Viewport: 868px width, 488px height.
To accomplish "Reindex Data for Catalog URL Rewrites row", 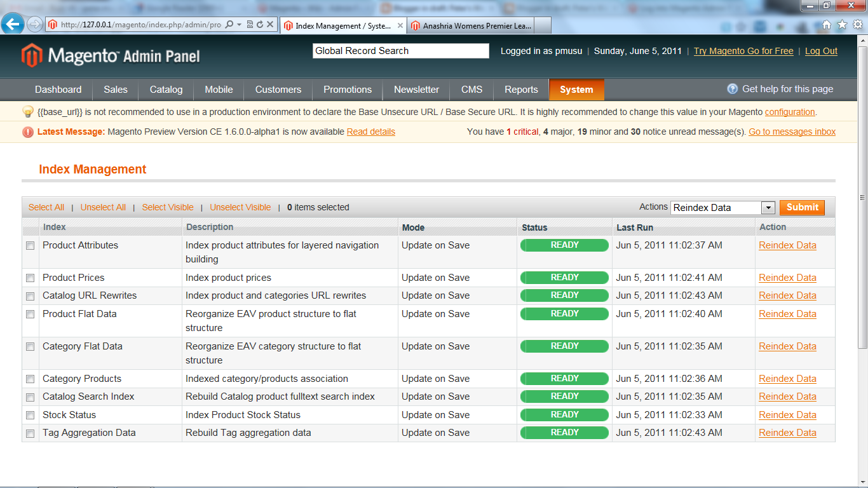I will 787,295.
